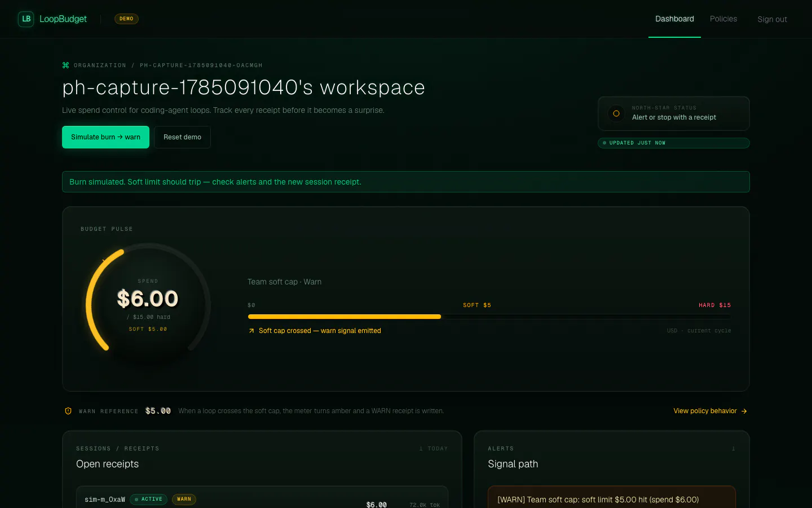Image resolution: width=812 pixels, height=508 pixels.
Task: Click the Reset demo button
Action: pos(182,137)
